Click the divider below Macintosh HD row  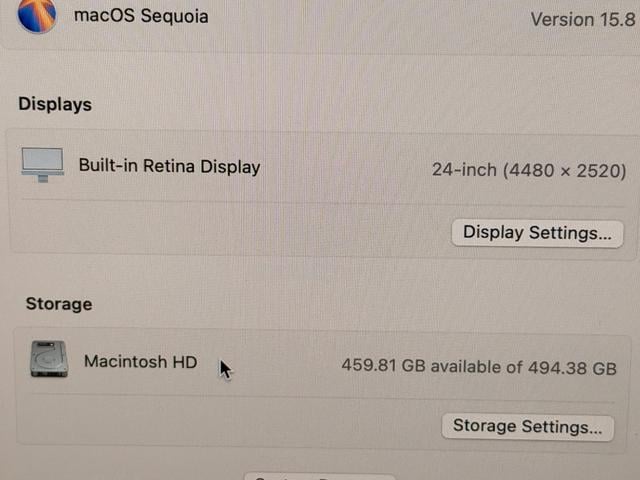click(x=322, y=398)
